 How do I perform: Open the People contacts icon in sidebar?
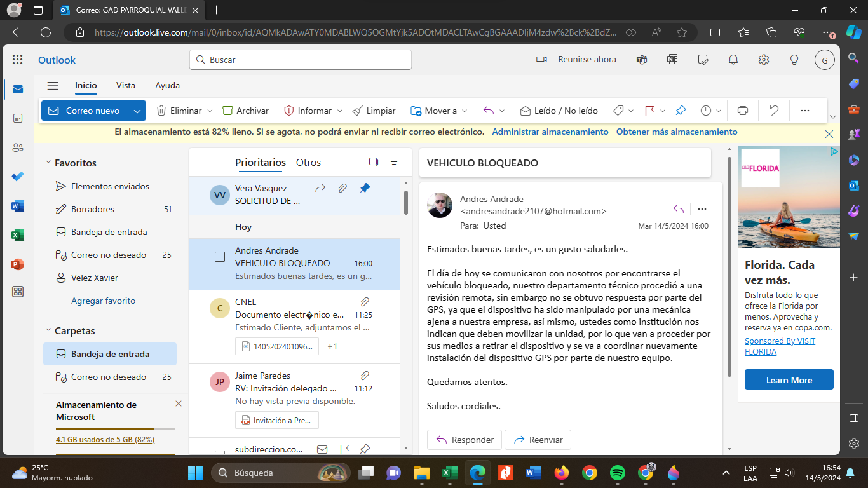[18, 147]
